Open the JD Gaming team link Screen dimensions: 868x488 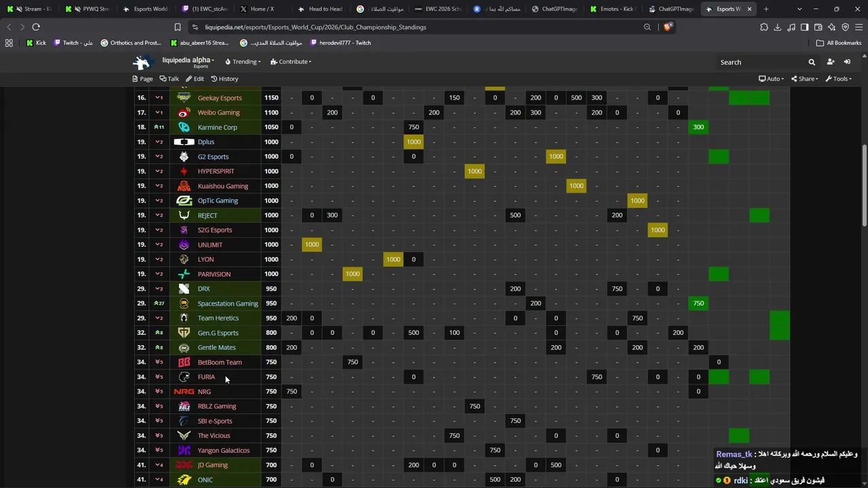(x=212, y=465)
